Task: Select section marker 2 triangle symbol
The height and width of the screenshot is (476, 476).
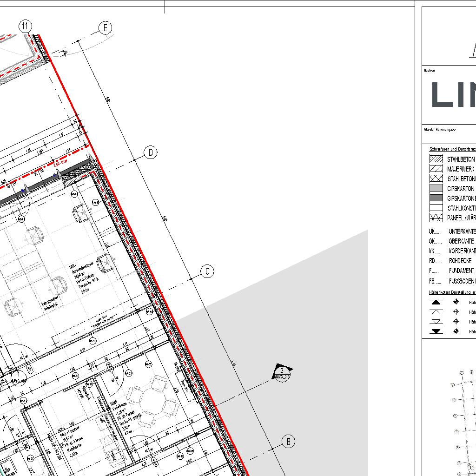Action: tap(282, 372)
